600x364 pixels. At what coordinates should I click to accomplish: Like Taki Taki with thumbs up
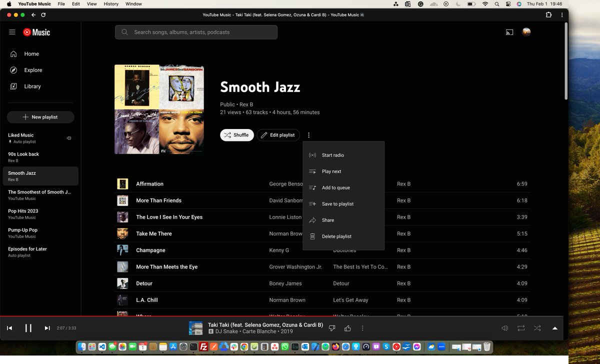click(x=347, y=328)
